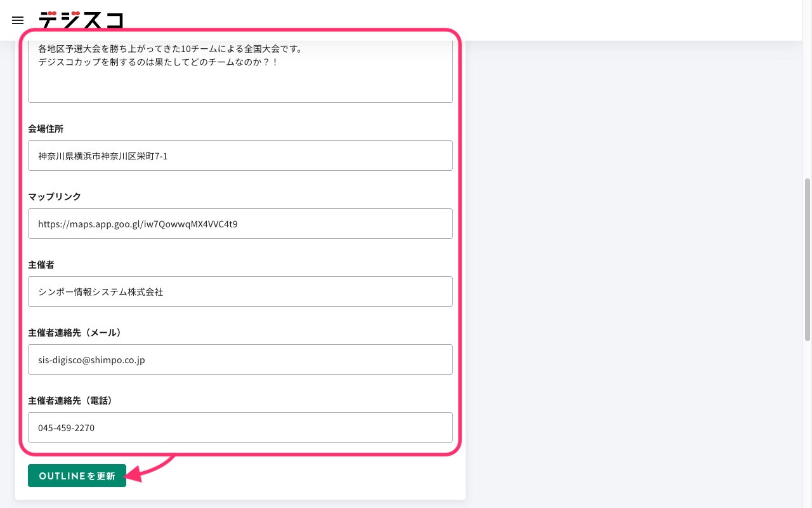Click the blank area in description textarea
Viewport: 812px width, 508px height.
[x=240, y=86]
